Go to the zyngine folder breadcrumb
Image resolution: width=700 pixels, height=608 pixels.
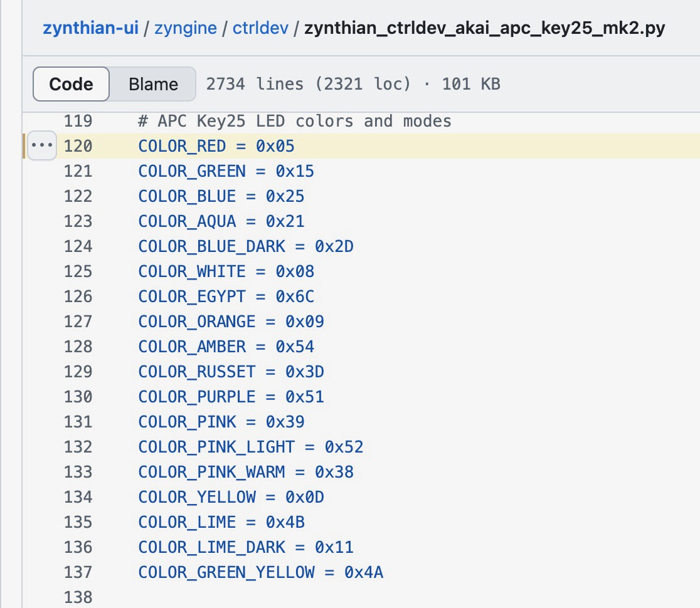[x=186, y=28]
